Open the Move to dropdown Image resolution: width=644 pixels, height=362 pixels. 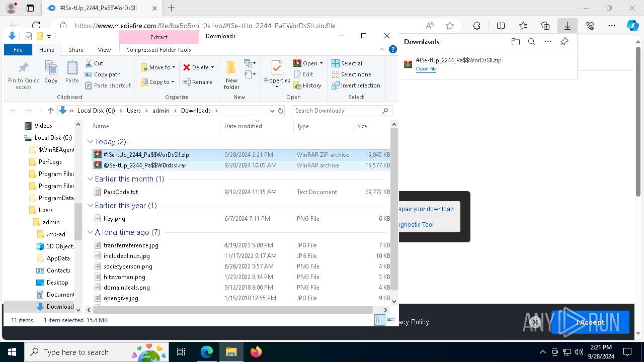pyautogui.click(x=158, y=67)
